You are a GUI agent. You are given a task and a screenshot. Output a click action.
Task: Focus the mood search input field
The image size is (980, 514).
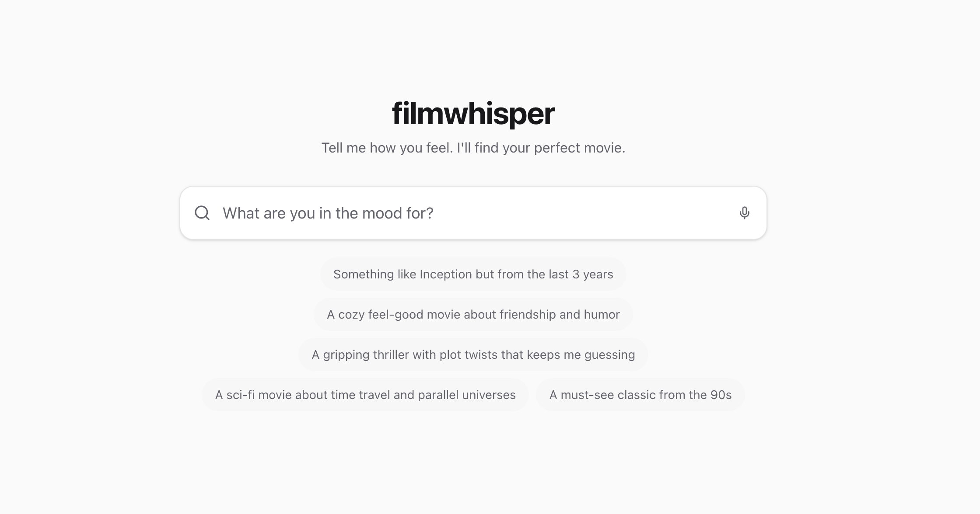tap(472, 213)
